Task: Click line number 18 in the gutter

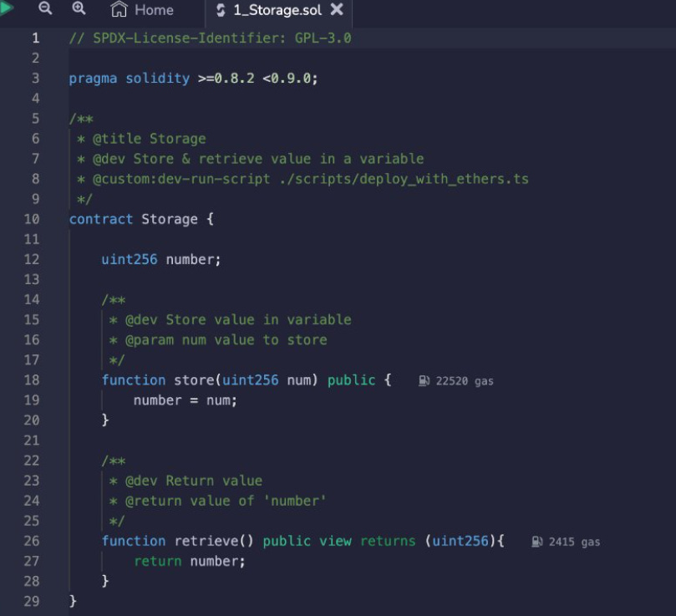Action: 32,380
